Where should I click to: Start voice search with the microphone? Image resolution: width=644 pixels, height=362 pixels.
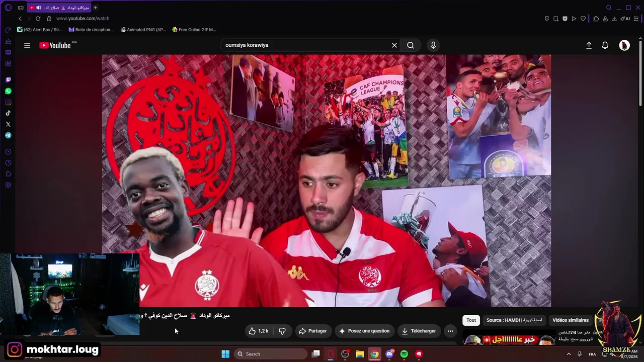[x=433, y=45]
